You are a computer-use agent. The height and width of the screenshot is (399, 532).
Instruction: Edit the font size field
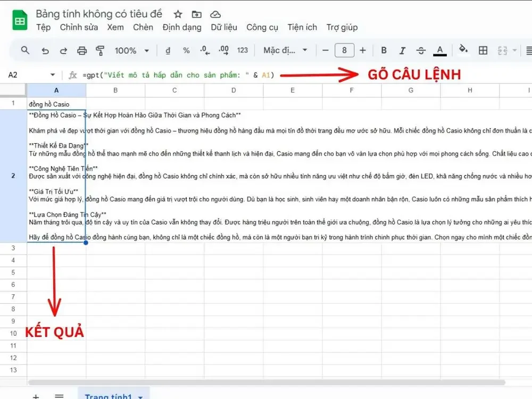point(344,51)
